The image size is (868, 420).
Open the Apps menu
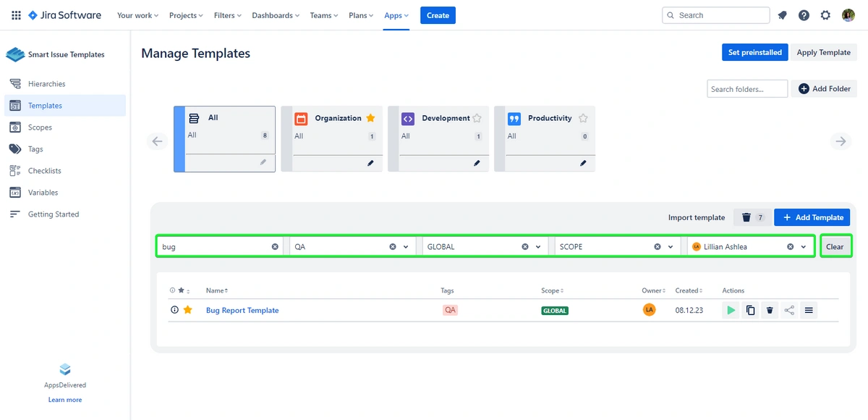pos(396,15)
